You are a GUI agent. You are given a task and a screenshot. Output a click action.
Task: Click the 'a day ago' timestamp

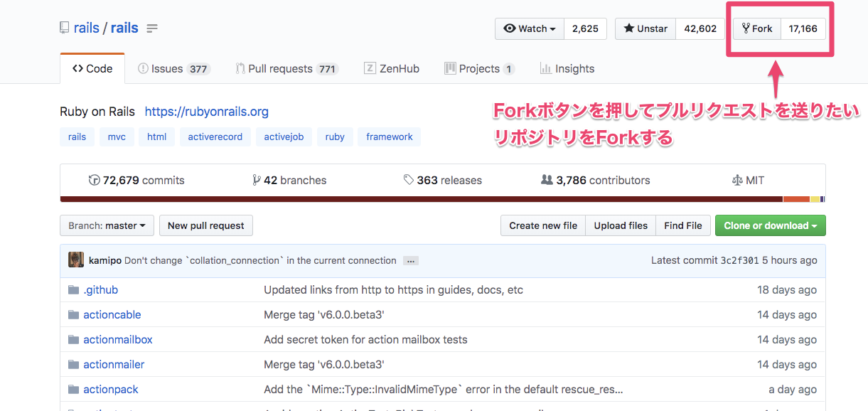click(x=793, y=390)
